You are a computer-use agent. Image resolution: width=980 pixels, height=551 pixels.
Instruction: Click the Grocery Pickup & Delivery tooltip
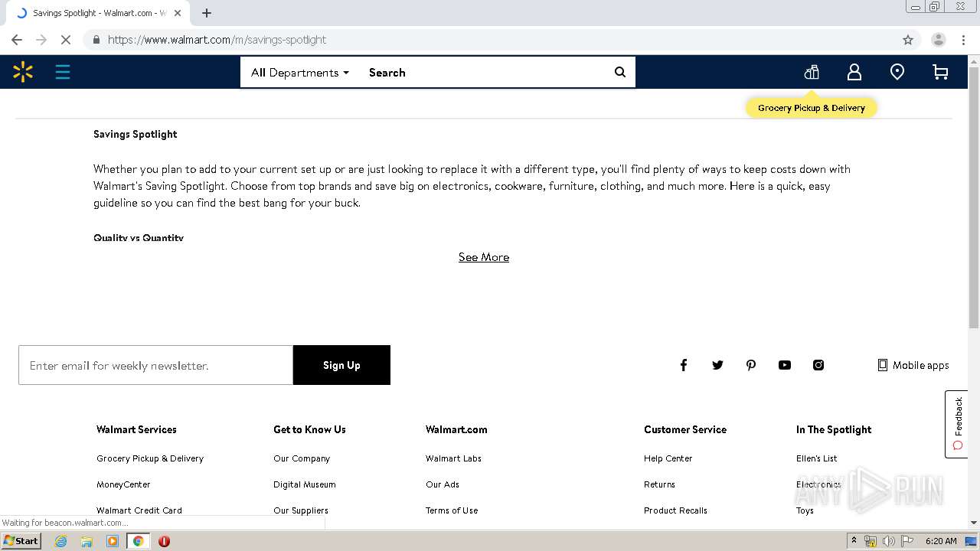point(812,108)
